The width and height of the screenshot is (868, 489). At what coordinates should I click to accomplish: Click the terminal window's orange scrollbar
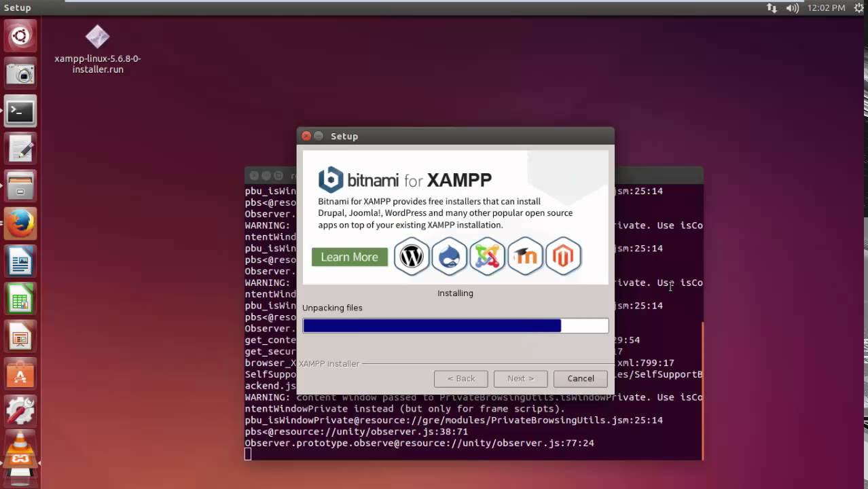coord(702,390)
